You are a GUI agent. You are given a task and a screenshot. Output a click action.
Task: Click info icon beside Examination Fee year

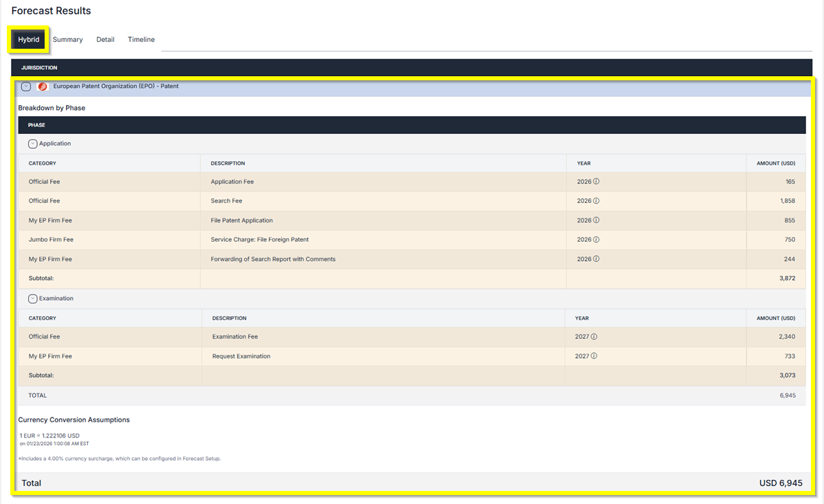tap(594, 337)
